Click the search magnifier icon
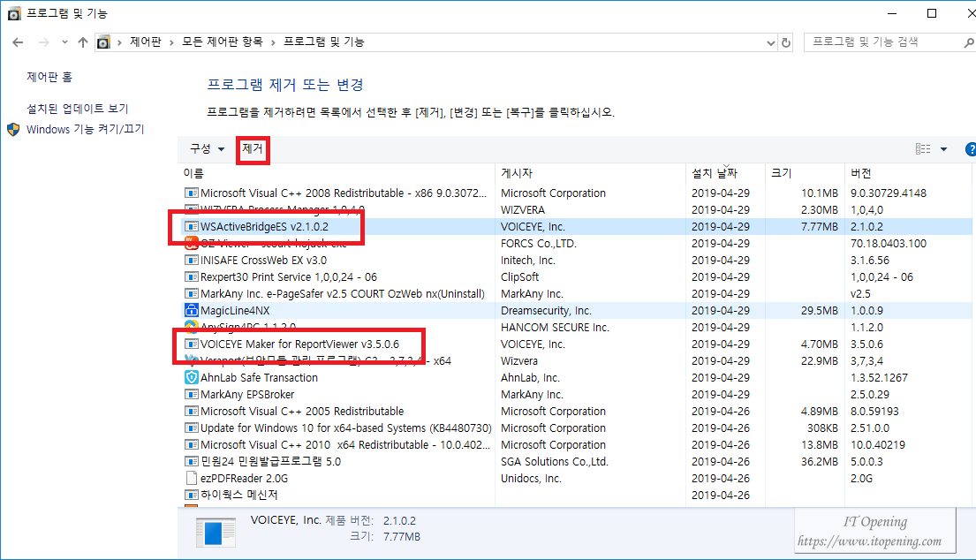This screenshot has height=560, width=976. (969, 42)
